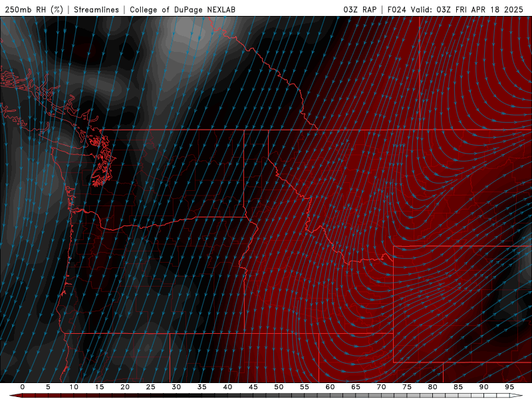Click the '50' label on the color scale

279,387
